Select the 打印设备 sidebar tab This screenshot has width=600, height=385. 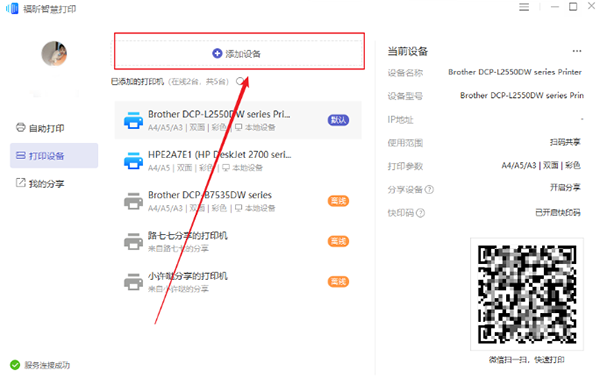pos(54,155)
